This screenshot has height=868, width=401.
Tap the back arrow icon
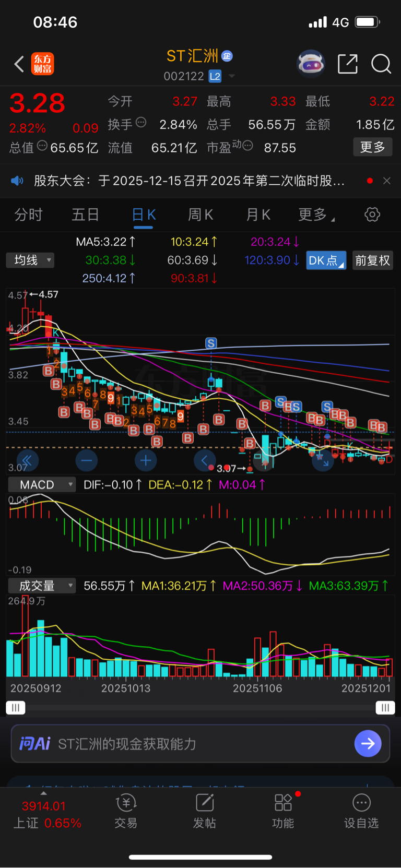tap(19, 64)
